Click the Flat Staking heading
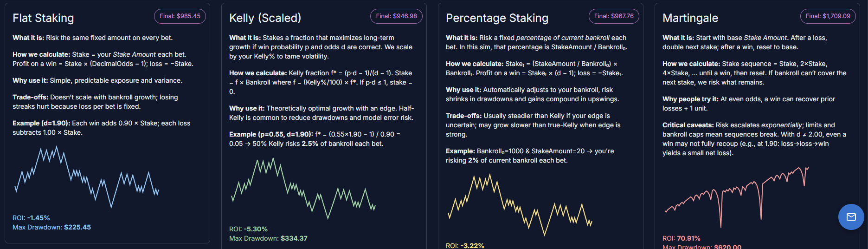Image resolution: width=868 pixels, height=249 pixels. (x=43, y=18)
